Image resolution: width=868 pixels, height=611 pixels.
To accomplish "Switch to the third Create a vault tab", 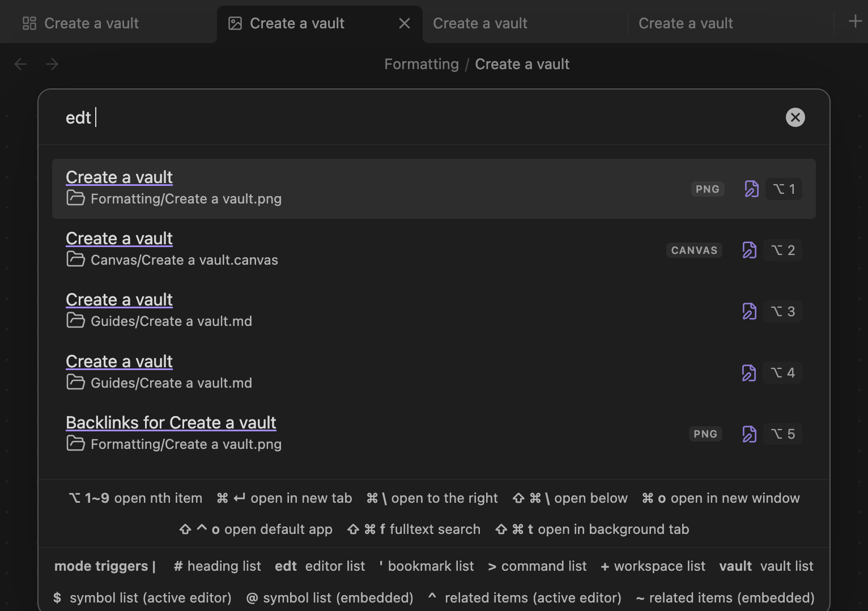I will coord(479,23).
